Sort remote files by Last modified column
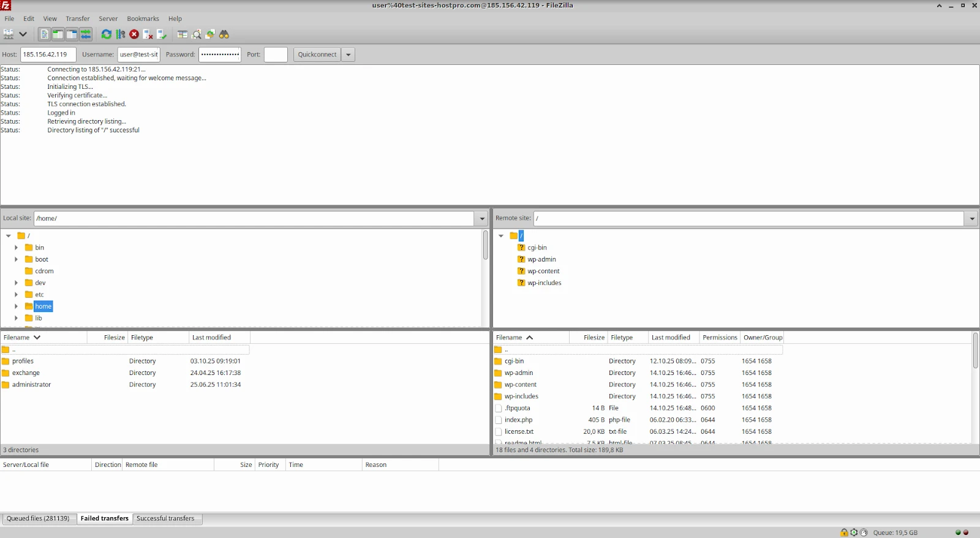980x538 pixels. point(671,338)
